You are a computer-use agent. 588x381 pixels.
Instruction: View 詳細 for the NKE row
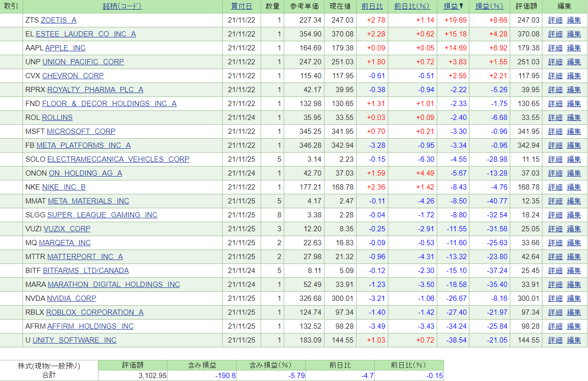point(555,187)
